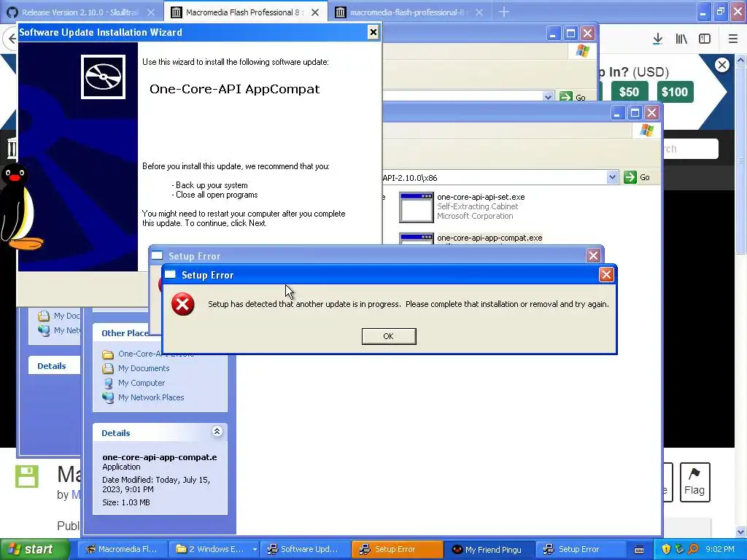Click the keyboard icon in the taskbar
The width and height of the screenshot is (747, 560).
pyautogui.click(x=639, y=550)
